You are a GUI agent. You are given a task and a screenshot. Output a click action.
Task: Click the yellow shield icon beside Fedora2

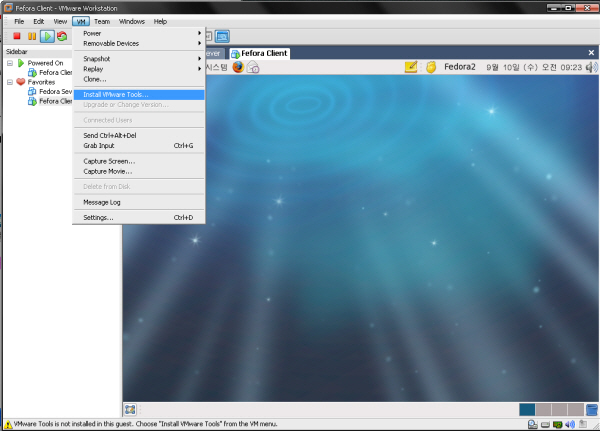coord(431,67)
